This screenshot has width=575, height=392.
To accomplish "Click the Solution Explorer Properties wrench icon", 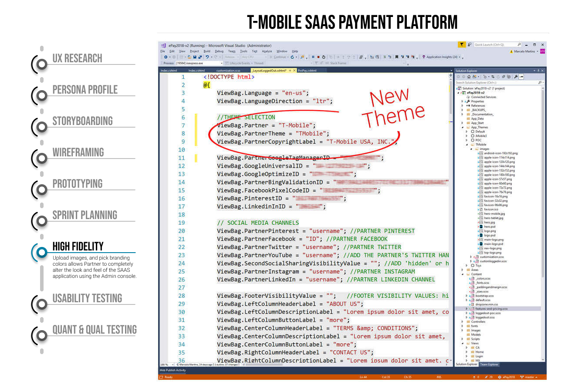I will click(x=516, y=77).
